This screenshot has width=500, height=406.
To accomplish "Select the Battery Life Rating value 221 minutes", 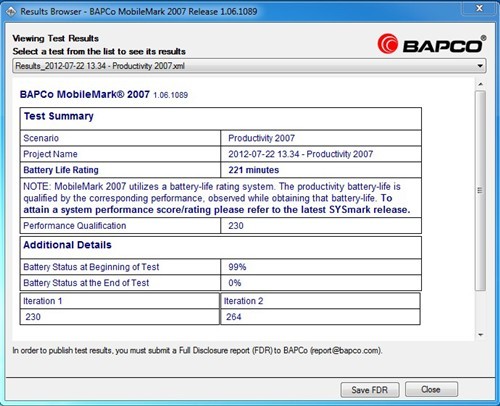I will pos(254,170).
